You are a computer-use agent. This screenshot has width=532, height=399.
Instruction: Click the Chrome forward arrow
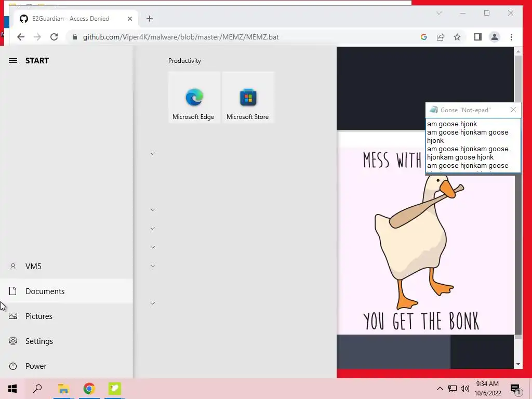coord(37,37)
